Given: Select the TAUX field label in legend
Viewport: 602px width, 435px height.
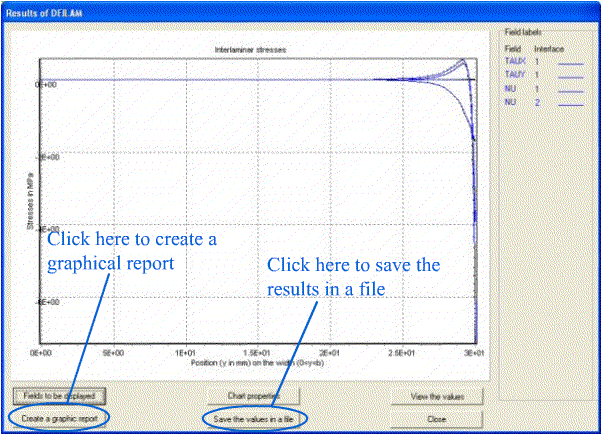Looking at the screenshot, I should coord(512,61).
